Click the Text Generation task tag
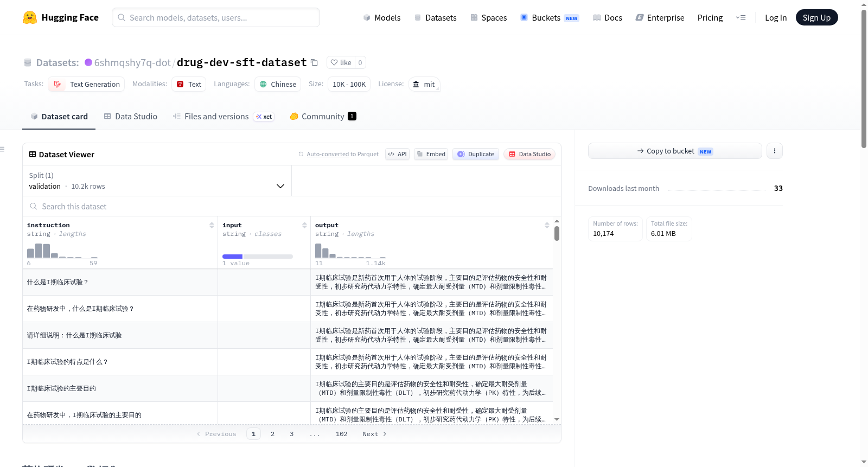The width and height of the screenshot is (868, 467). click(86, 84)
